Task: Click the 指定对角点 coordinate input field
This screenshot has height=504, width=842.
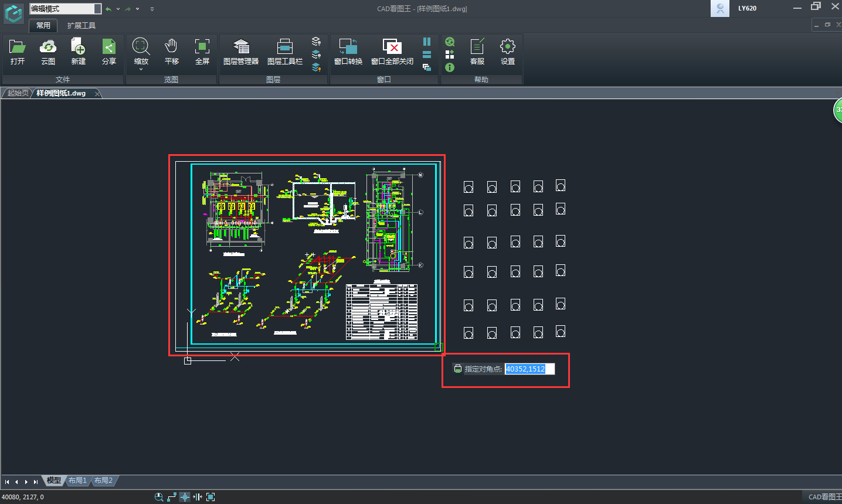Action: coord(529,369)
